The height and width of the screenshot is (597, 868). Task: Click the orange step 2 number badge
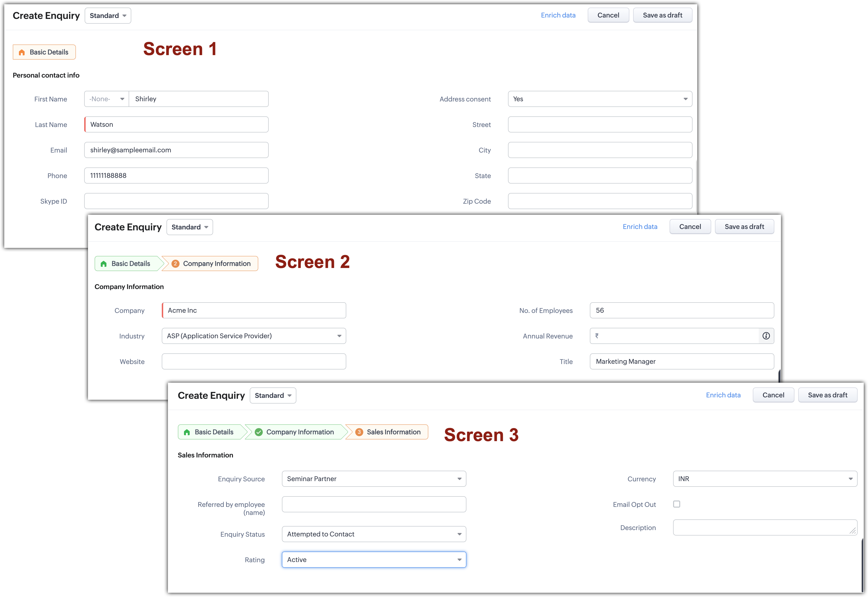pos(175,264)
